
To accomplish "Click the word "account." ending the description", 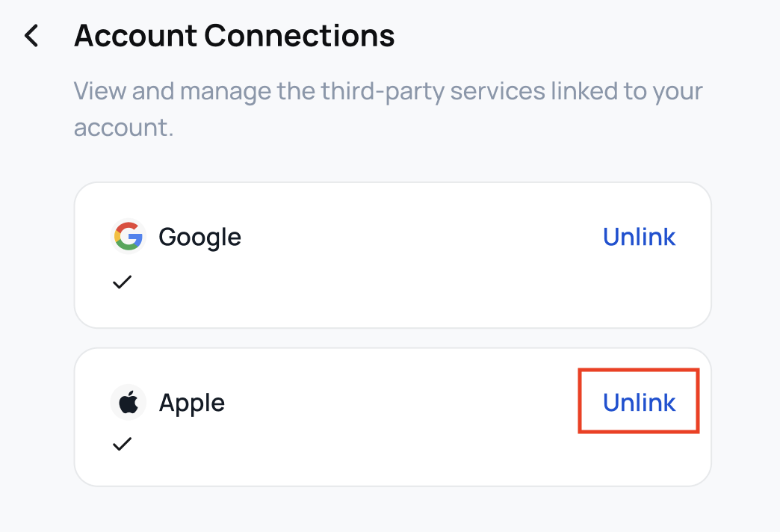I will 123,127.
